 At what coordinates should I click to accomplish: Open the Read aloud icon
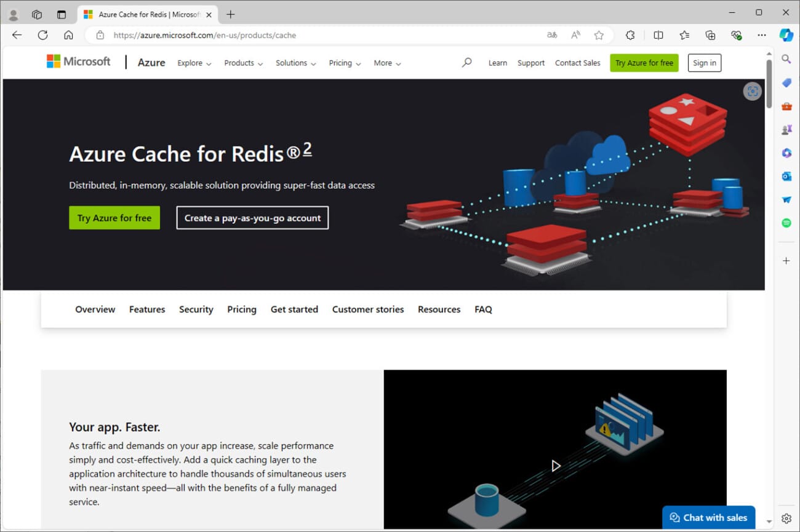pyautogui.click(x=575, y=35)
